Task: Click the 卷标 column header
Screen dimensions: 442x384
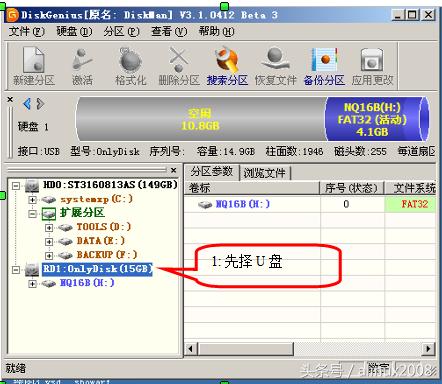Action: click(252, 188)
